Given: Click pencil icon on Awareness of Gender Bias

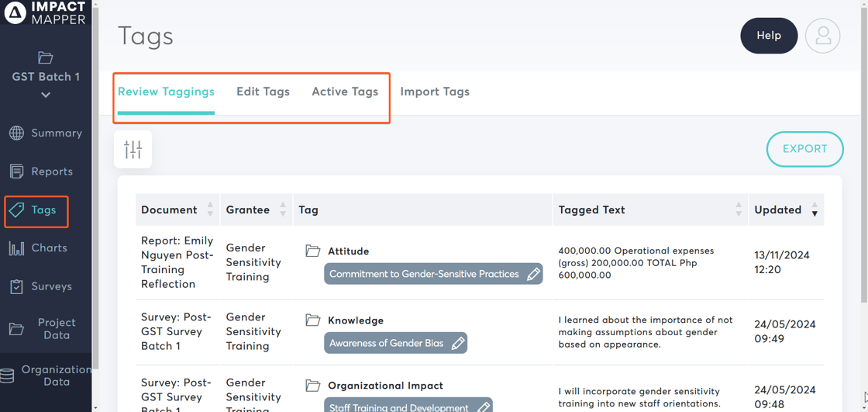Looking at the screenshot, I should click(458, 343).
